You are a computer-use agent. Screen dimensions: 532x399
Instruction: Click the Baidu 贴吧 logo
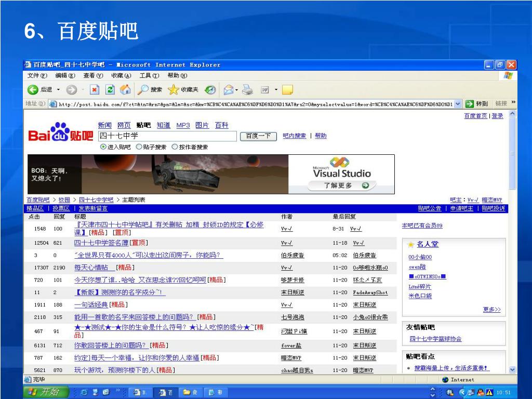pyautogui.click(x=61, y=132)
